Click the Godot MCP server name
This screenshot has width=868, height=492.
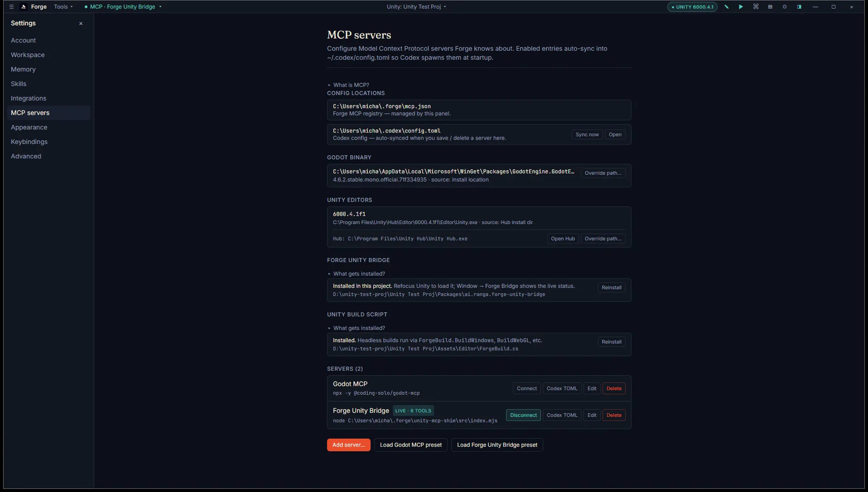350,384
